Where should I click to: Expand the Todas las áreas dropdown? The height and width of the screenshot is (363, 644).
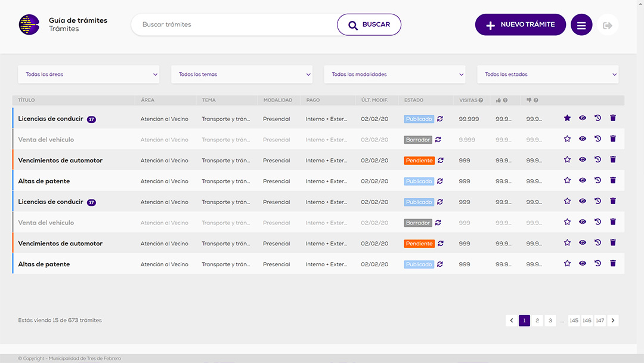click(x=89, y=75)
